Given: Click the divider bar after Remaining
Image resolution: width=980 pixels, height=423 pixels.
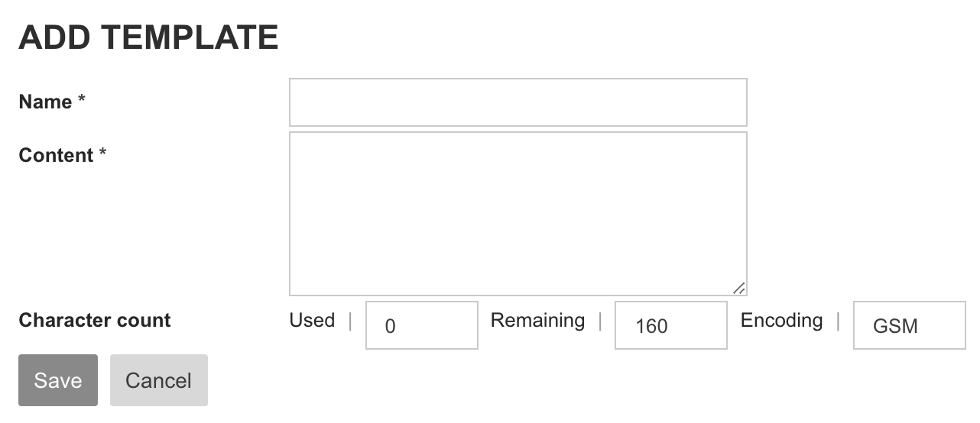Looking at the screenshot, I should coord(600,321).
